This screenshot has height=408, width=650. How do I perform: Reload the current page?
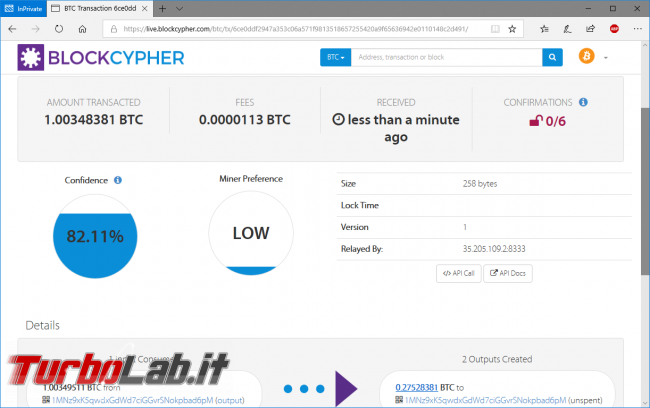click(59, 29)
